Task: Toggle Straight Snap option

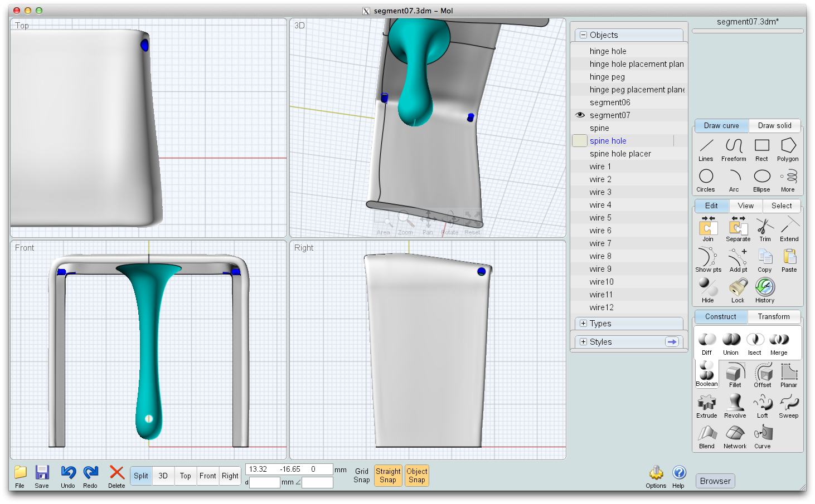Action: pos(388,476)
